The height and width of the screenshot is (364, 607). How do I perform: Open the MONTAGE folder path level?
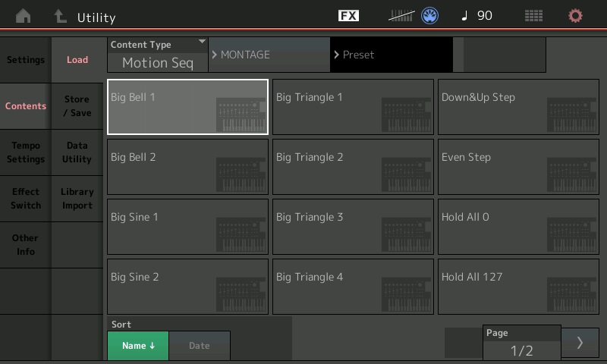coord(269,55)
